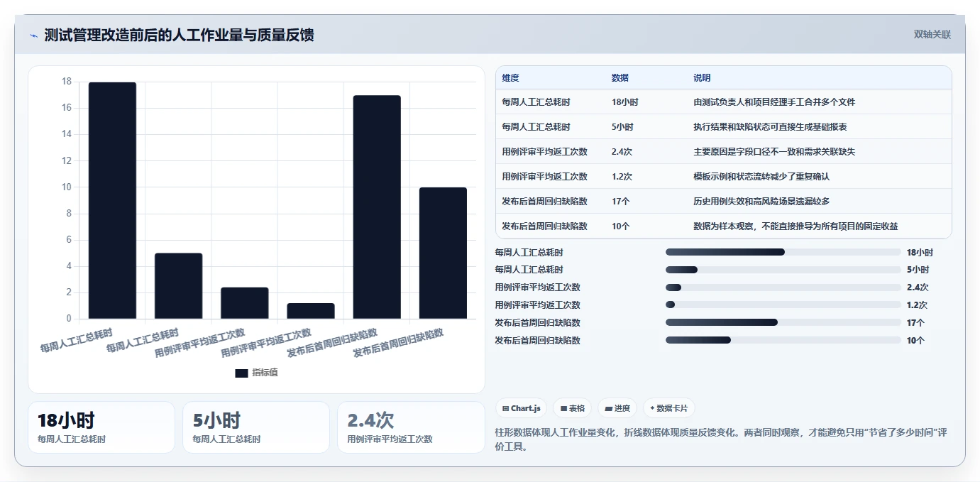980x482 pixels.
Task: Click the footer note starting with 柱形数据体现人工作业量变化
Action: tap(721, 439)
